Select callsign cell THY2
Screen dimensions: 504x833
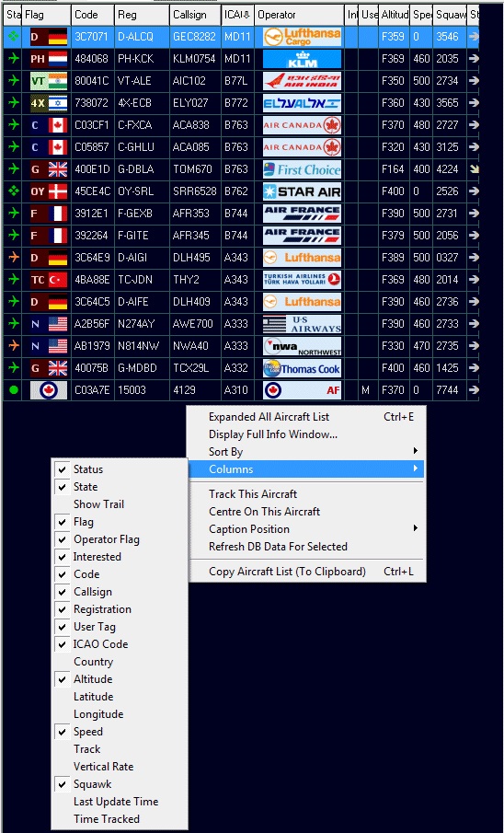pos(195,280)
